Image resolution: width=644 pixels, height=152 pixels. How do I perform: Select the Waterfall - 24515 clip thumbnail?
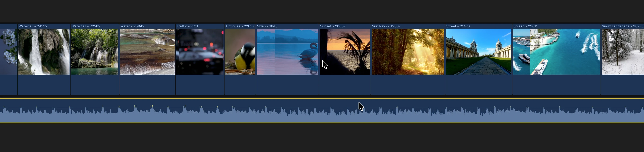(44, 52)
